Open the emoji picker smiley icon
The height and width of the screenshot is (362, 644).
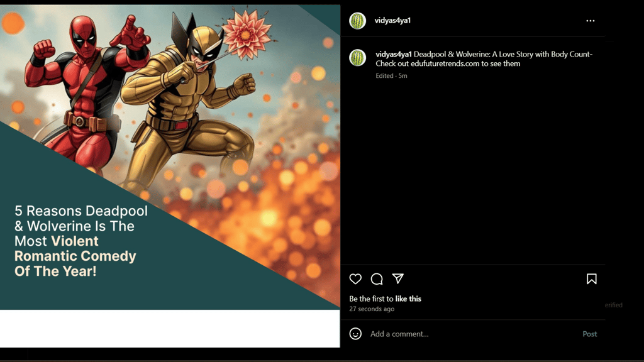point(355,334)
